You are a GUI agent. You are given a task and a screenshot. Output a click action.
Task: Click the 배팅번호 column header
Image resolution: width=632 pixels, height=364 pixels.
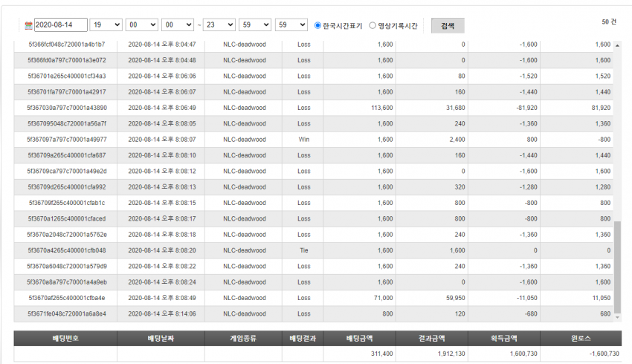tap(65, 338)
